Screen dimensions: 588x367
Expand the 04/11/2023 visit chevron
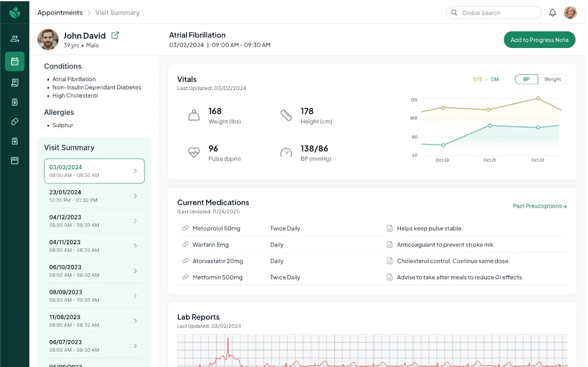[135, 246]
